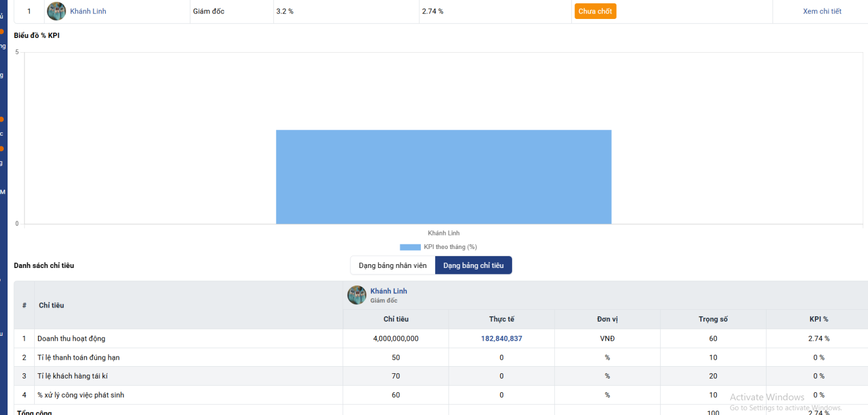This screenshot has width=868, height=415.
Task: Click the Thực tế column header
Action: (501, 320)
